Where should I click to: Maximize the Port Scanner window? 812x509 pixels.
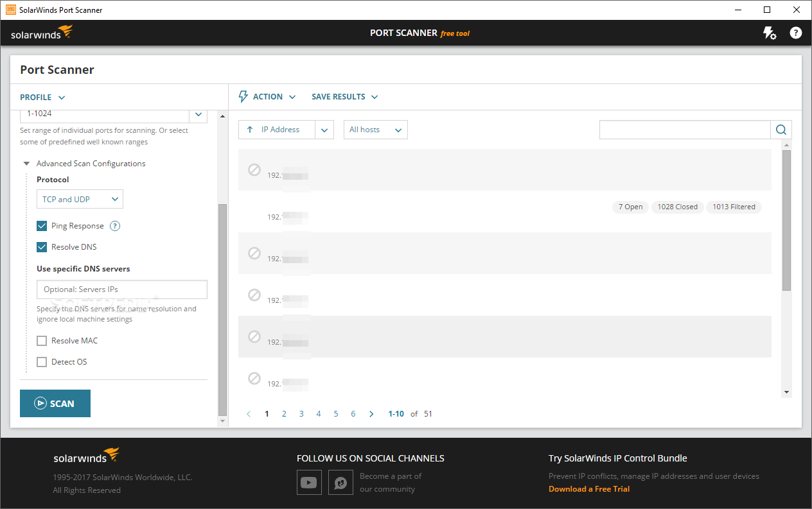point(767,10)
